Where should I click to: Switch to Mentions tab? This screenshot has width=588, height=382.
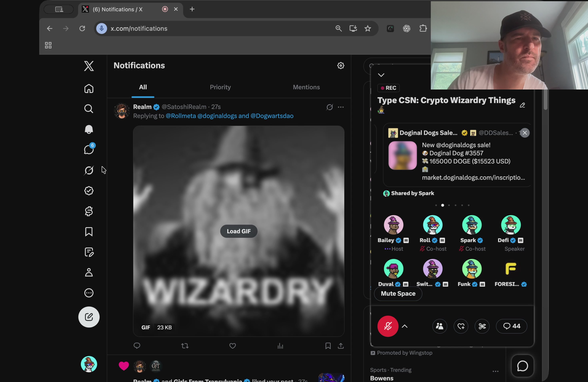(x=306, y=87)
